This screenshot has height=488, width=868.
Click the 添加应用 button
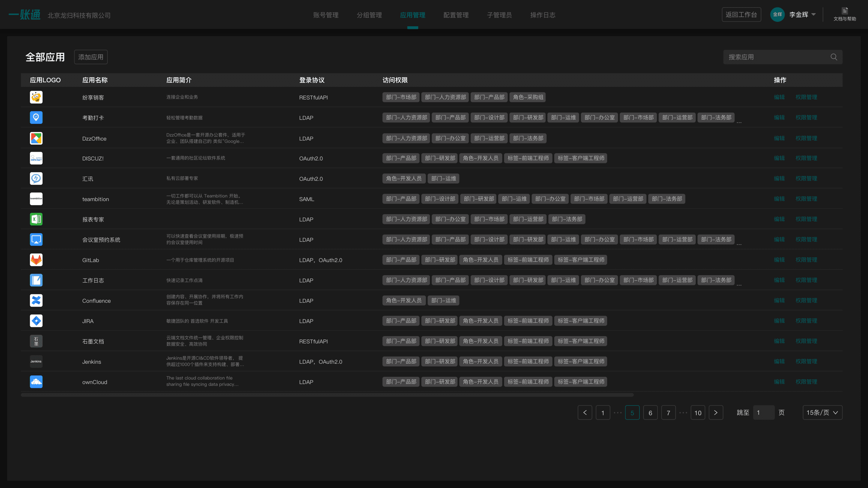tap(91, 57)
